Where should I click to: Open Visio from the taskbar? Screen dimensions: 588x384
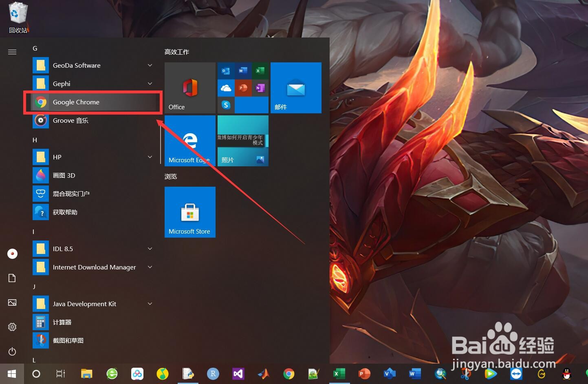390,373
